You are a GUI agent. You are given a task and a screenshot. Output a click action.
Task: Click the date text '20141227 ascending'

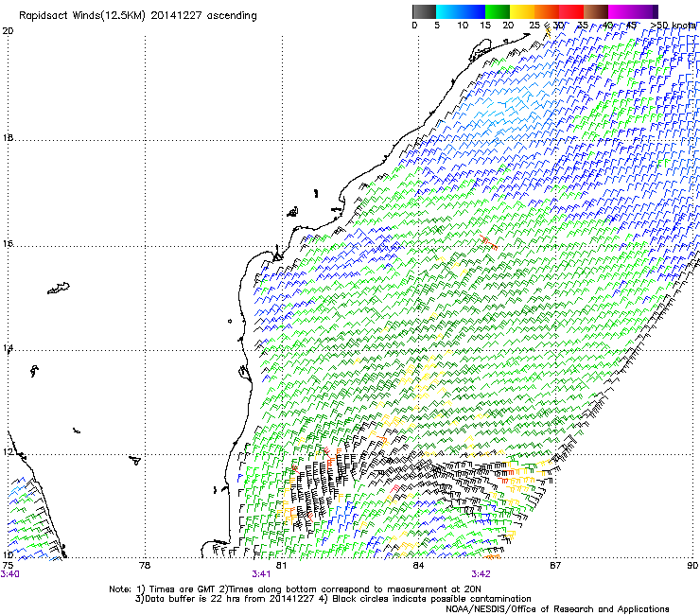coord(203,16)
